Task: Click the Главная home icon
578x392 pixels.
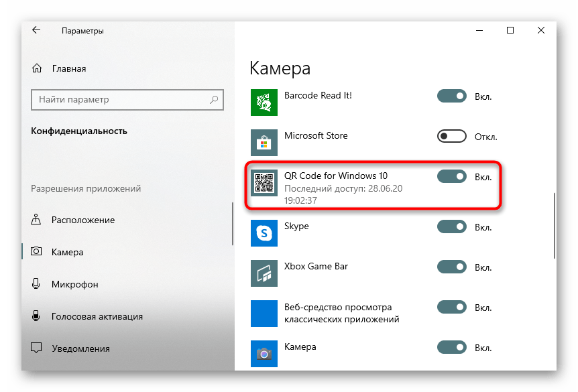Action: point(37,68)
